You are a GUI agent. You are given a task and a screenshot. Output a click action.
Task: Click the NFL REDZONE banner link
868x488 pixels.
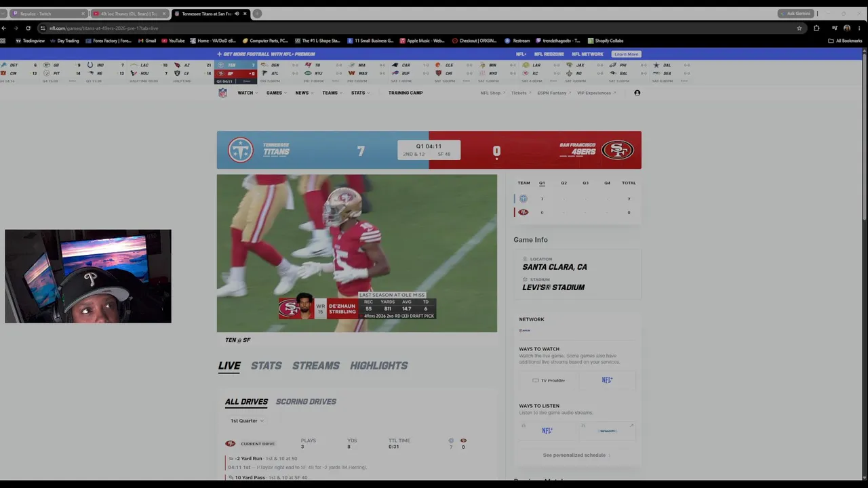(549, 54)
